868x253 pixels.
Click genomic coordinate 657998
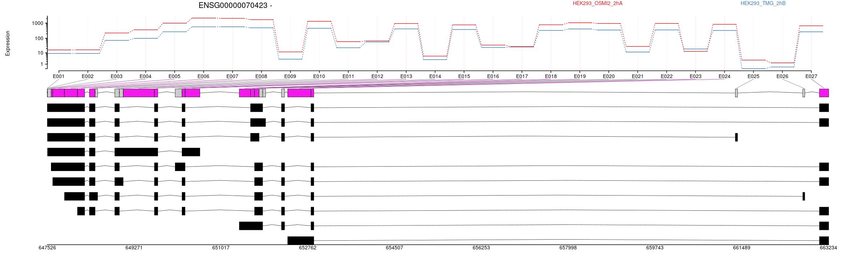(568, 248)
